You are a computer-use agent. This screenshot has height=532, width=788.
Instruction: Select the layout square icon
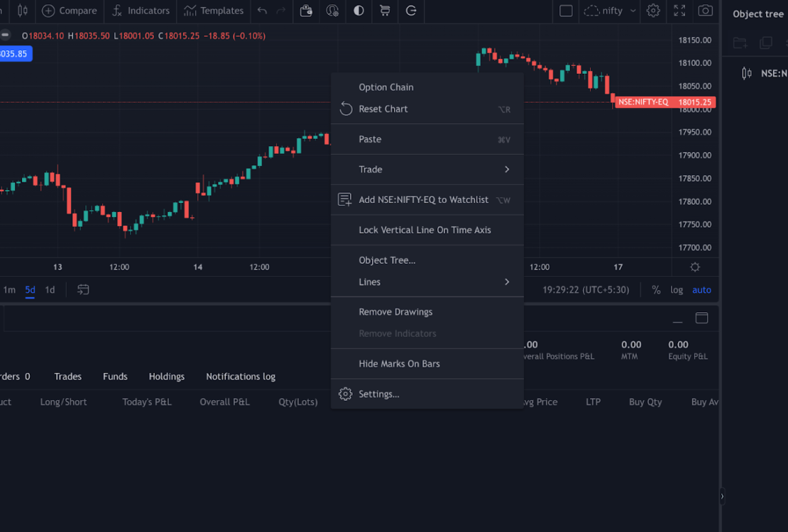click(566, 11)
